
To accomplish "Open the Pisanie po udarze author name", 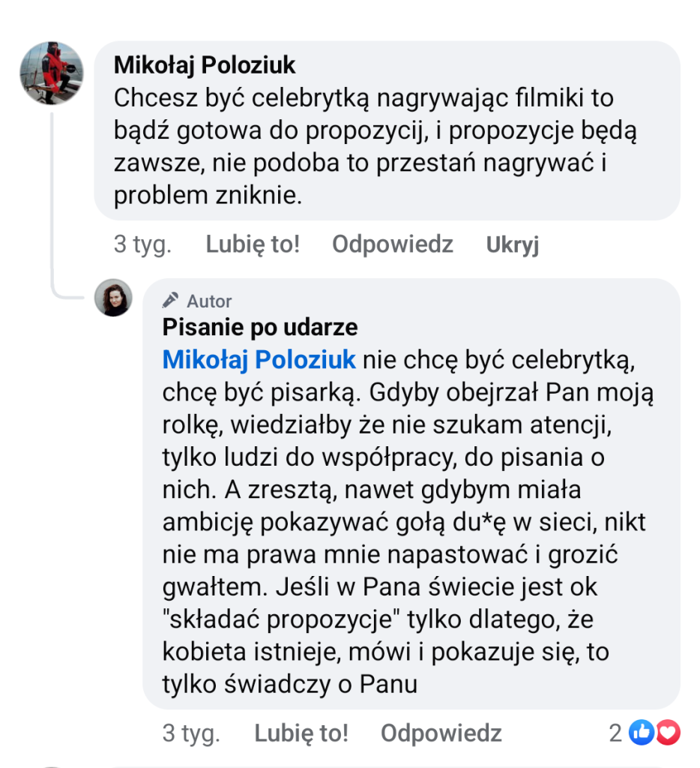I will click(260, 328).
